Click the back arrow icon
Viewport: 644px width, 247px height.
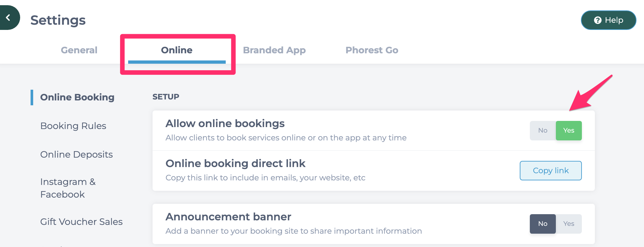(8, 18)
